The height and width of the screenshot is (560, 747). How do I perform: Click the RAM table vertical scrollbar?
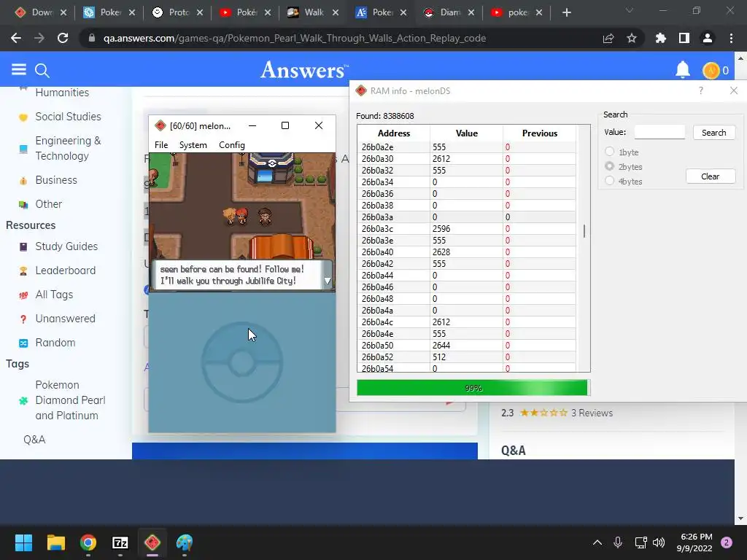pyautogui.click(x=584, y=231)
